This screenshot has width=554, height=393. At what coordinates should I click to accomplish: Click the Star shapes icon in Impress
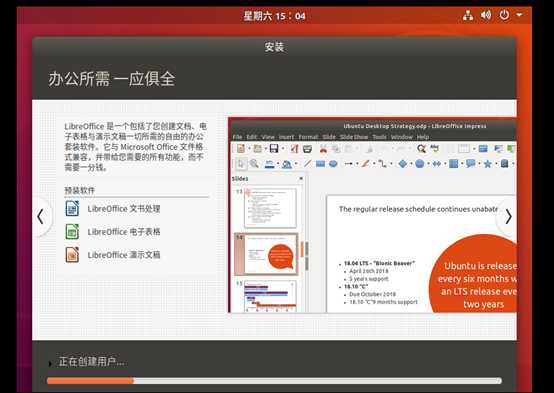point(488,164)
